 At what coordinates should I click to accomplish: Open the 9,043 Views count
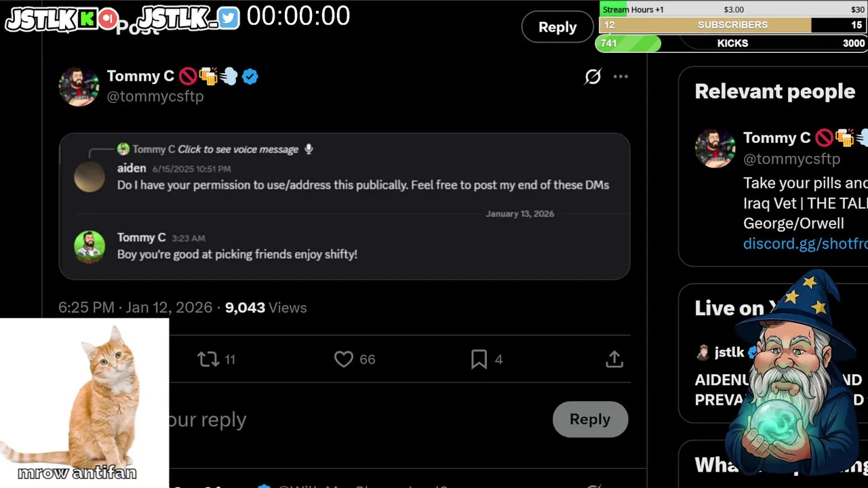click(265, 308)
